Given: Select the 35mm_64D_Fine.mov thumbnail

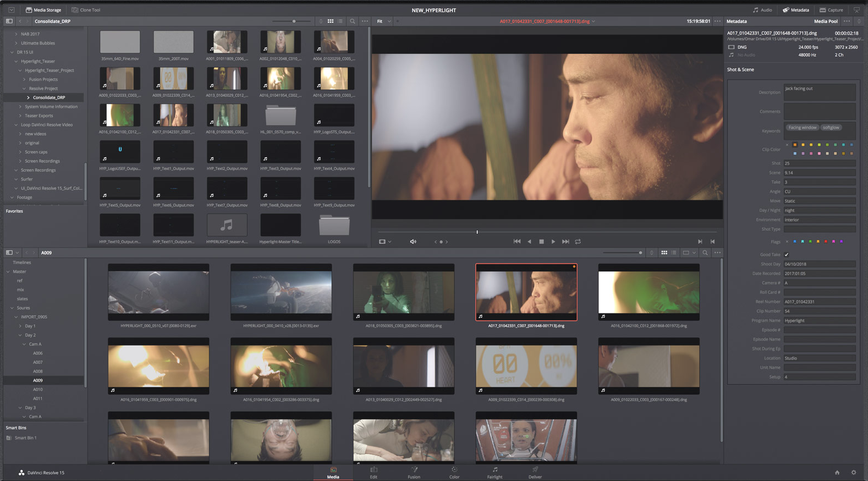Looking at the screenshot, I should [x=120, y=42].
